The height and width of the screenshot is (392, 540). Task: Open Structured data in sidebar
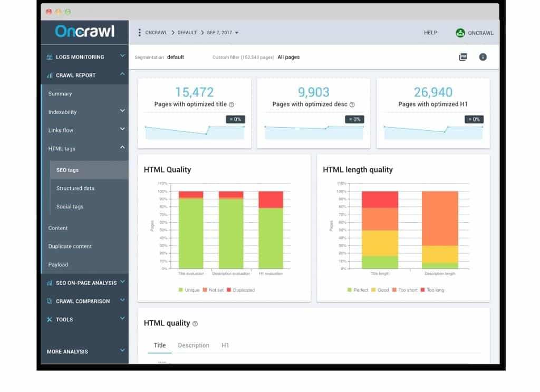[x=75, y=188]
